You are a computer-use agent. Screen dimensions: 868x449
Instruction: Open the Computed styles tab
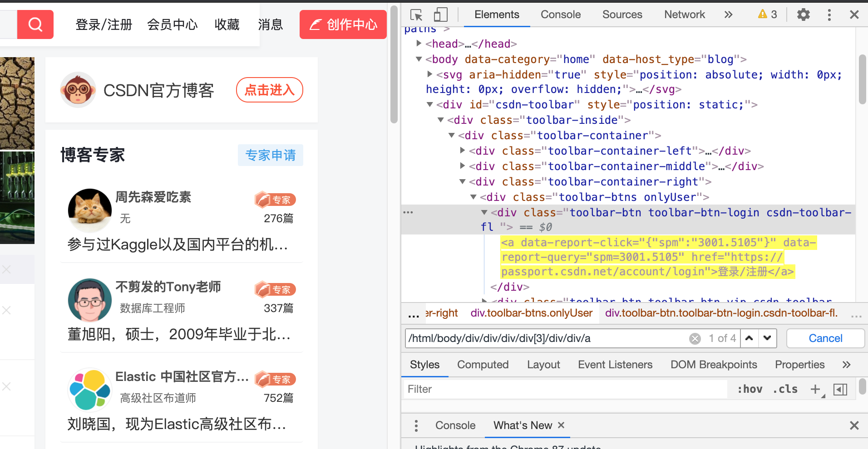coord(483,364)
